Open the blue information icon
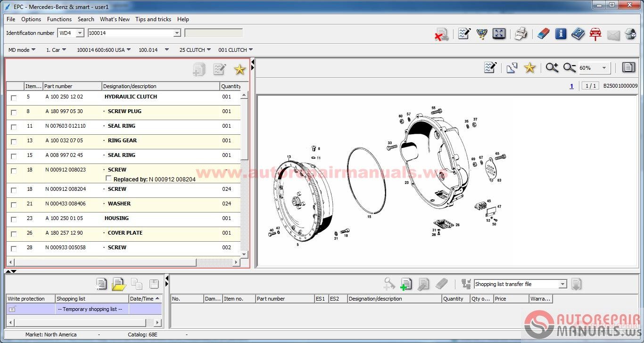This screenshot has width=644, height=343. [561, 33]
